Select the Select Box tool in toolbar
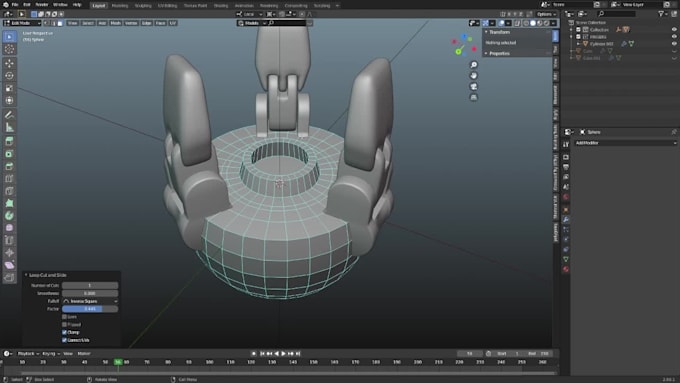This screenshot has width=680, height=383. tap(10, 36)
